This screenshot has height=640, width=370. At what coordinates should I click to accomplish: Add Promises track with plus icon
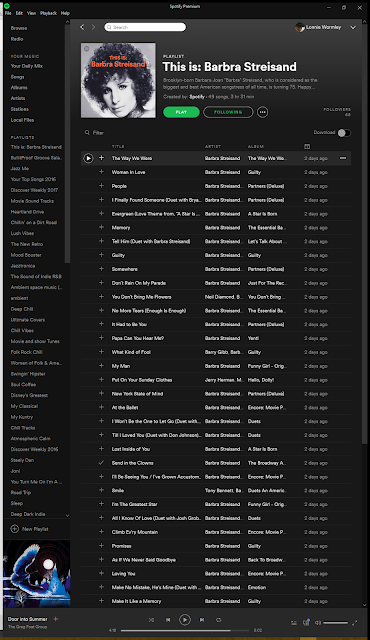click(101, 546)
